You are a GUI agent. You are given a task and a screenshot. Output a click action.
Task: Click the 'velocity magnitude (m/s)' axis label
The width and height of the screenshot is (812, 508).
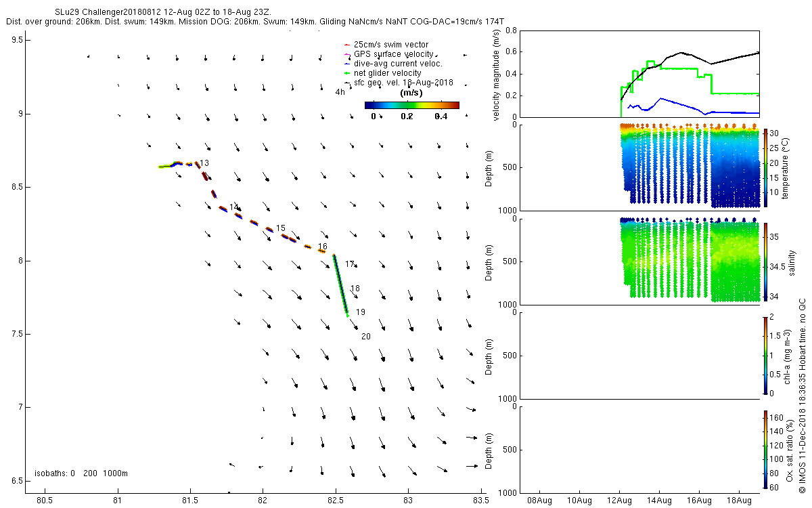point(497,75)
